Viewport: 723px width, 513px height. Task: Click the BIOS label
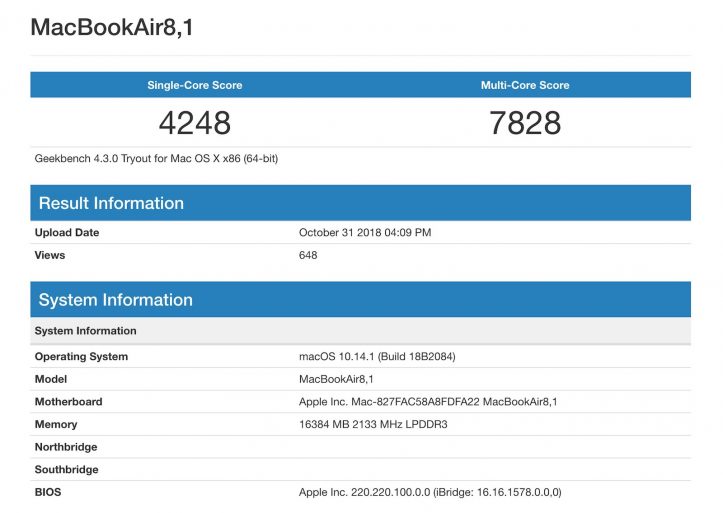pos(48,492)
